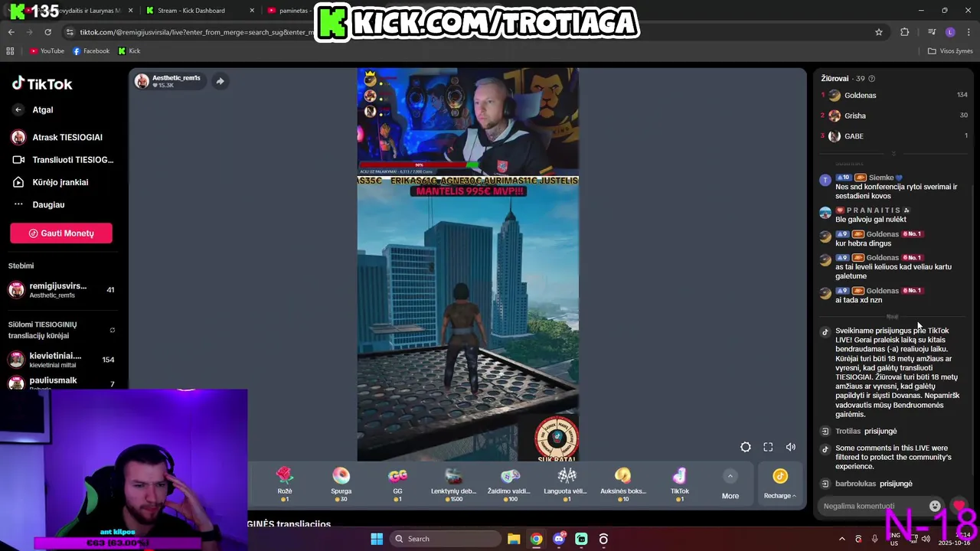Click the viewers info help icon
The image size is (980, 551).
coord(871,78)
